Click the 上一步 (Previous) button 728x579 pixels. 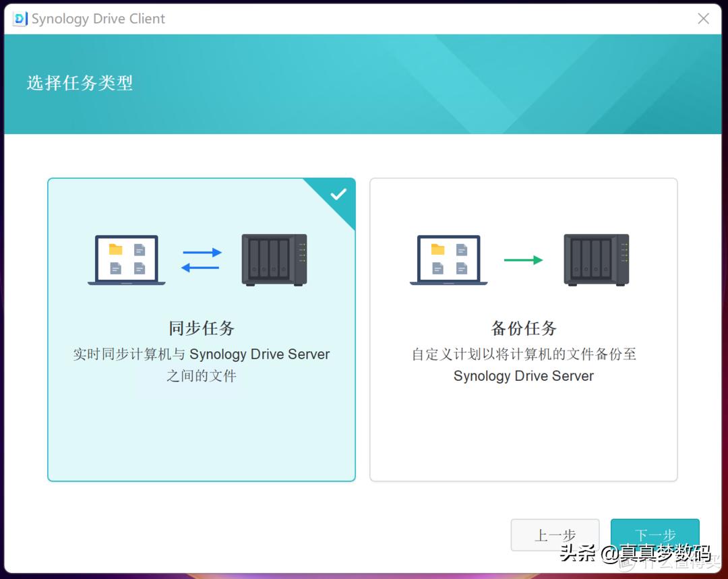click(555, 535)
